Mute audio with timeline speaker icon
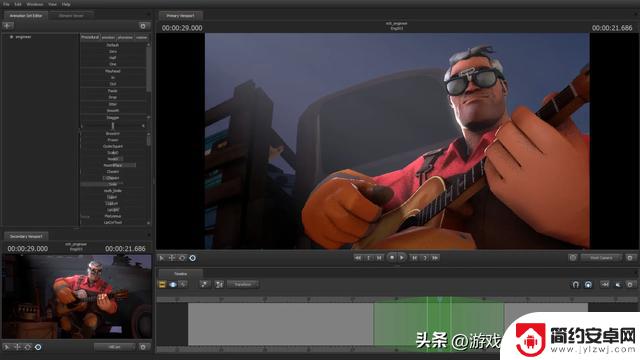This screenshot has height=360, width=640. point(618,284)
